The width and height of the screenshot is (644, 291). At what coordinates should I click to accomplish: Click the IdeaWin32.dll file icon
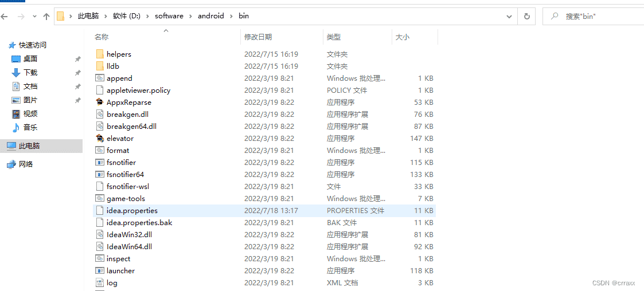coord(99,235)
